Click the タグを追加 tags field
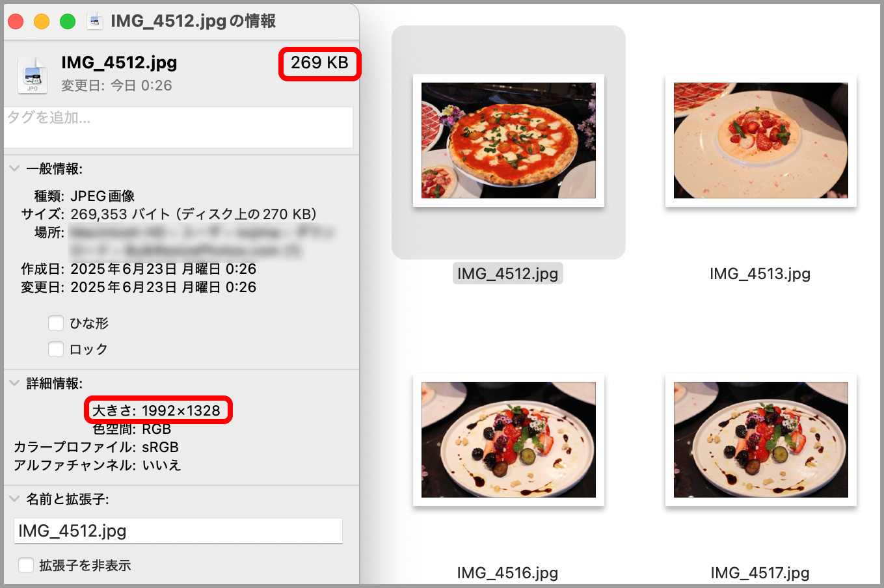 point(179,127)
